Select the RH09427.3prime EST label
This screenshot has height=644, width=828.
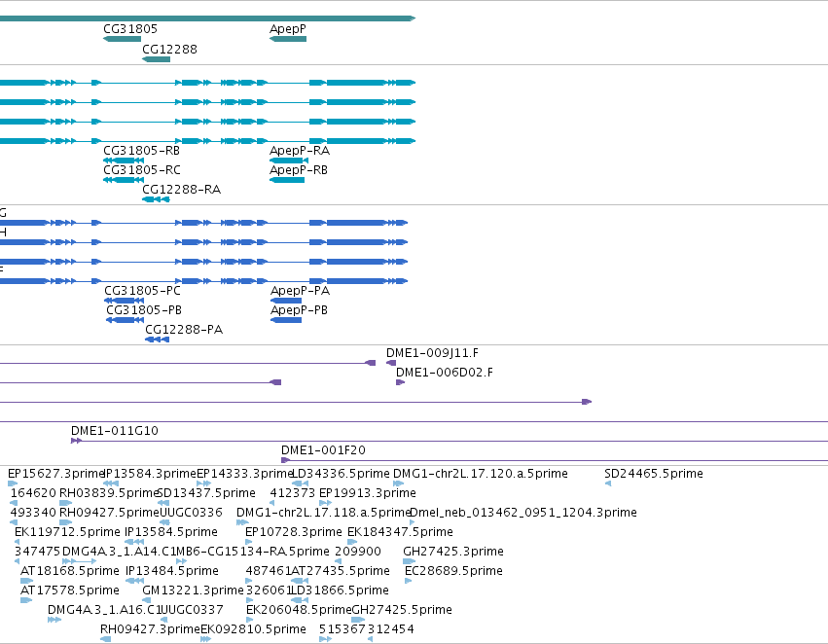tap(151, 629)
